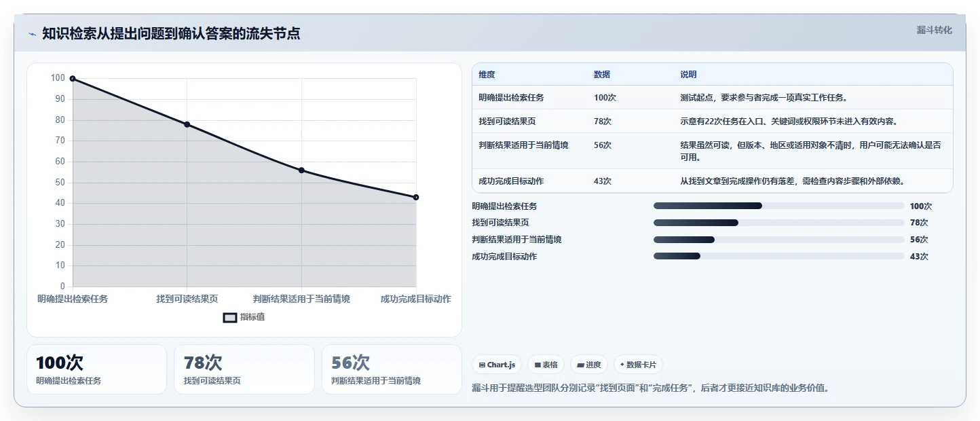
Task: Open the 78次 stat card
Action: pyautogui.click(x=244, y=369)
